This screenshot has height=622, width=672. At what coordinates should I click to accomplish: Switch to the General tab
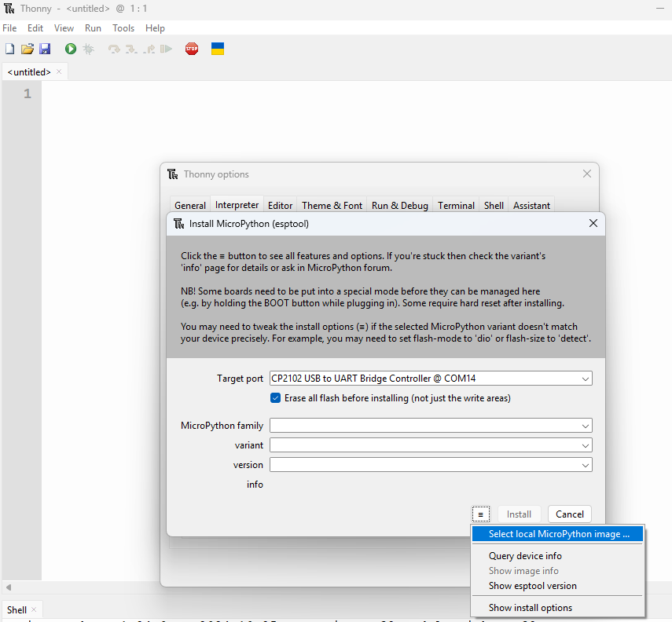pos(190,206)
